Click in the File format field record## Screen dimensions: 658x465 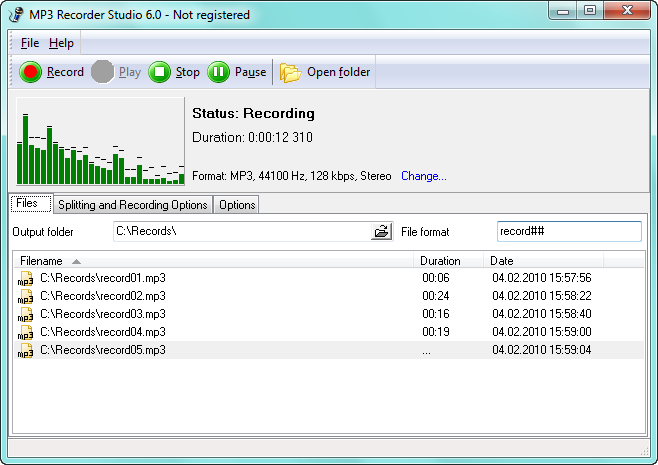569,231
